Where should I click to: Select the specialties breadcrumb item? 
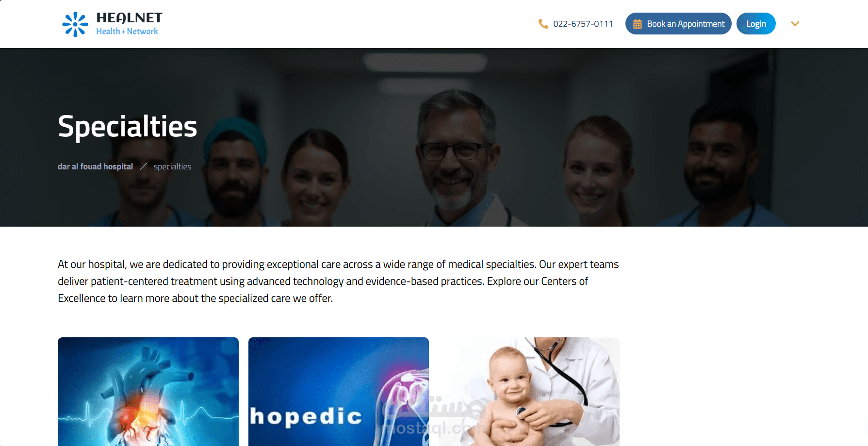click(x=172, y=166)
